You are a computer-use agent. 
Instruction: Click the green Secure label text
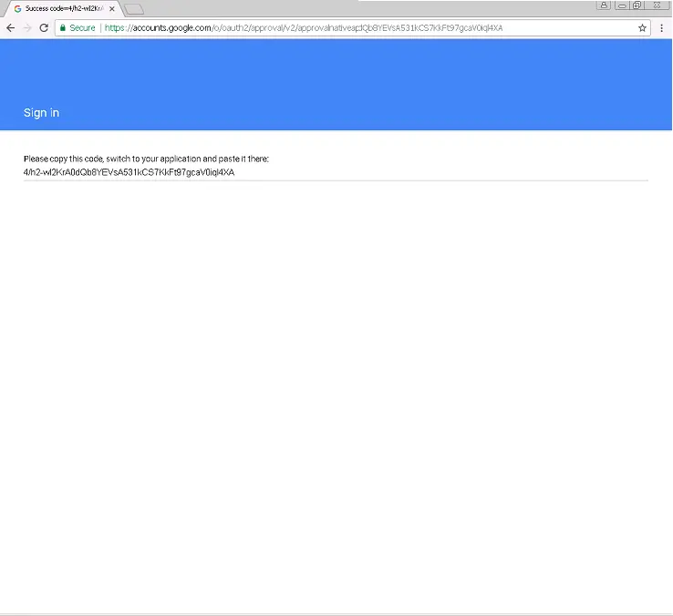(x=82, y=28)
